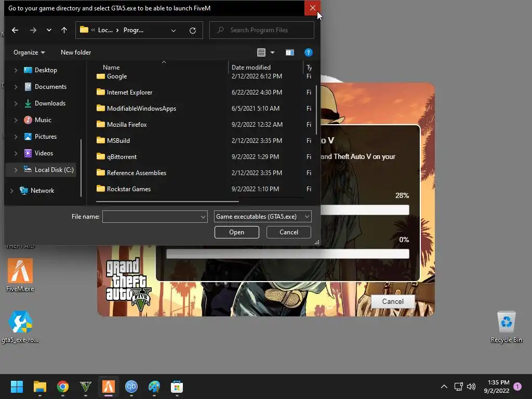Viewport: 532px width, 399px height.
Task: Select Pictures in sidebar
Action: point(40,137)
